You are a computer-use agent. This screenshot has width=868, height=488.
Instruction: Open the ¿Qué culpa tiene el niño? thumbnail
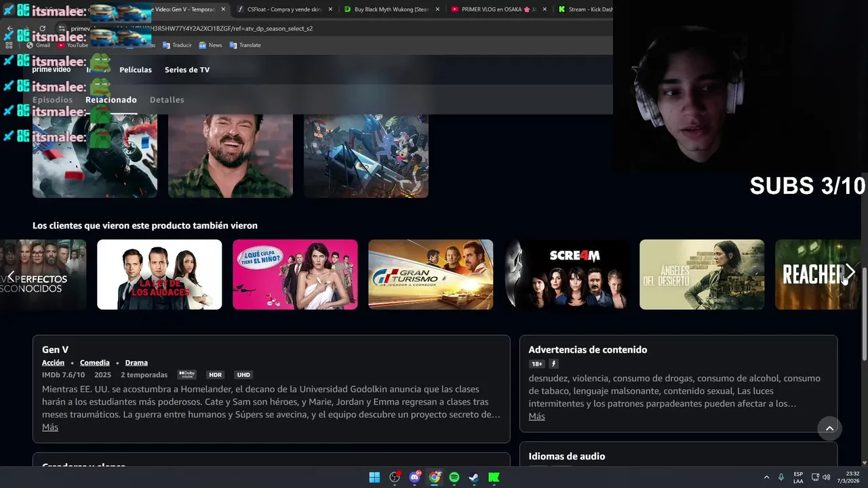pos(295,274)
